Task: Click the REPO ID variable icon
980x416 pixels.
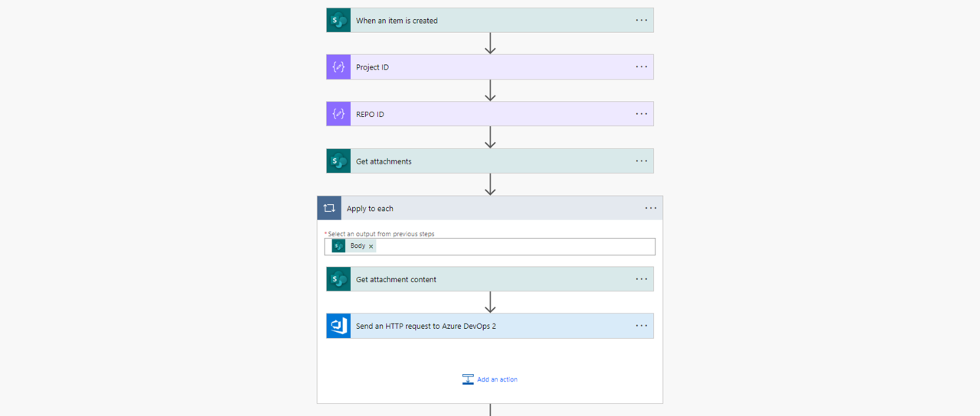Action: tap(338, 114)
